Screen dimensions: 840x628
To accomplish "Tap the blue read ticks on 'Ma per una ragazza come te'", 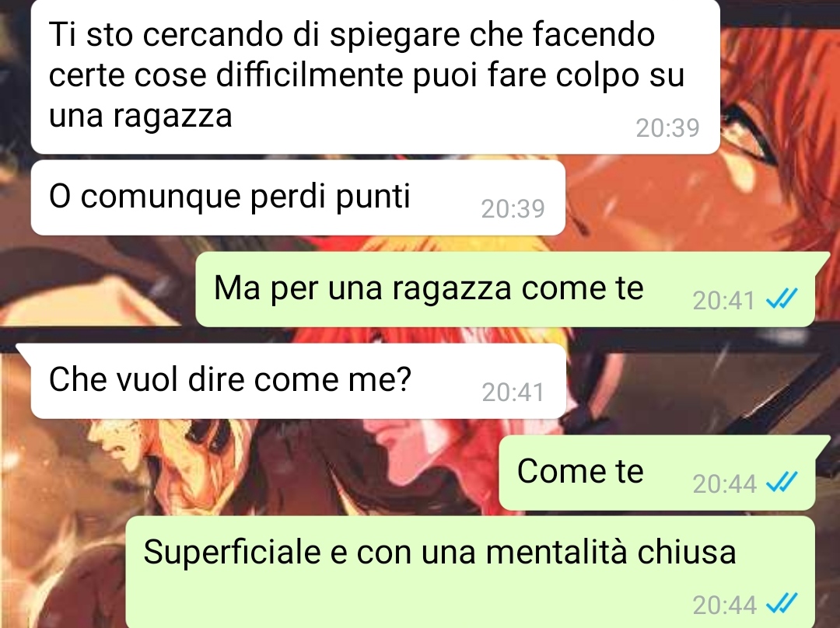I will (782, 298).
